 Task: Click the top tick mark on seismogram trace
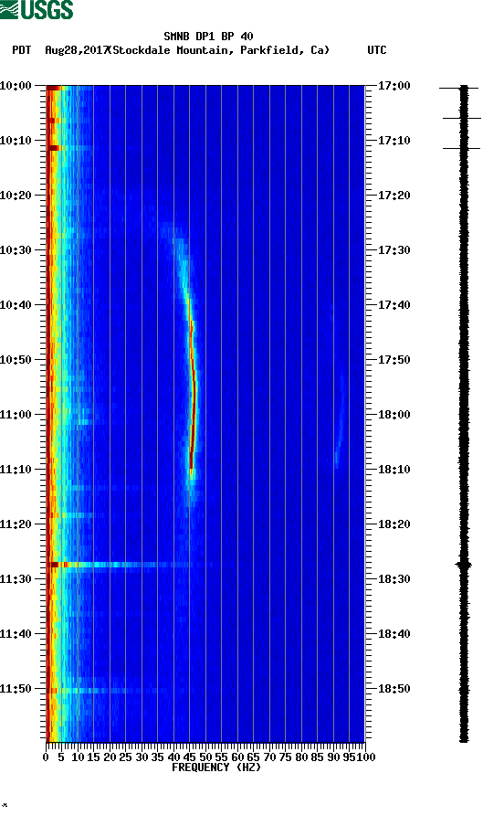click(x=459, y=89)
